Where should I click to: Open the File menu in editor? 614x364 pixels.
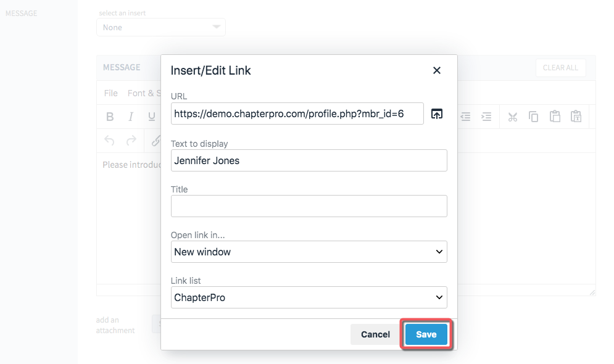coord(111,93)
